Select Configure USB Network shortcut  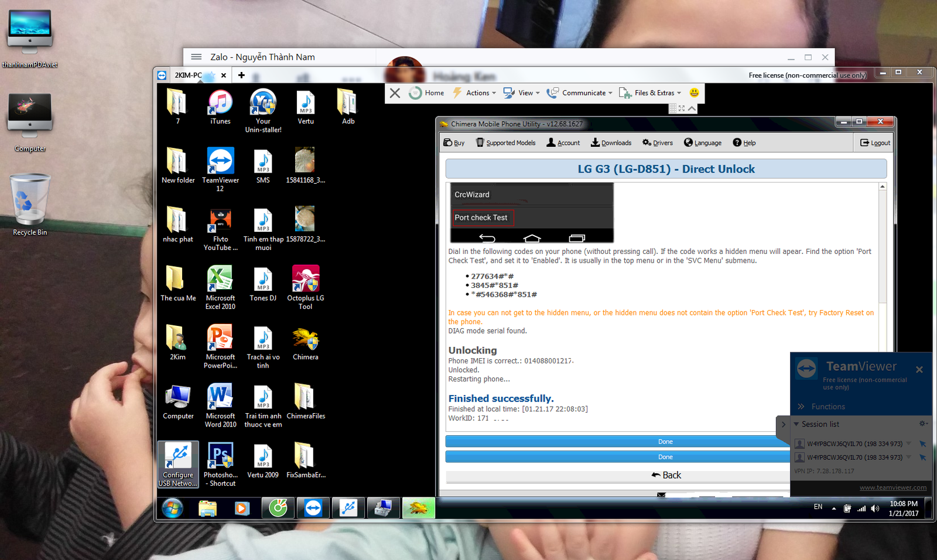pos(178,465)
